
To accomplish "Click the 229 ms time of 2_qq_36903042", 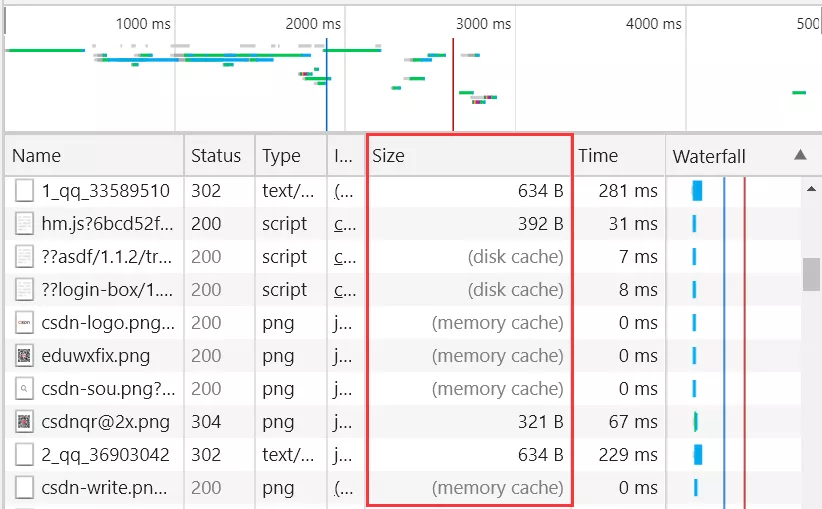I will [628, 455].
